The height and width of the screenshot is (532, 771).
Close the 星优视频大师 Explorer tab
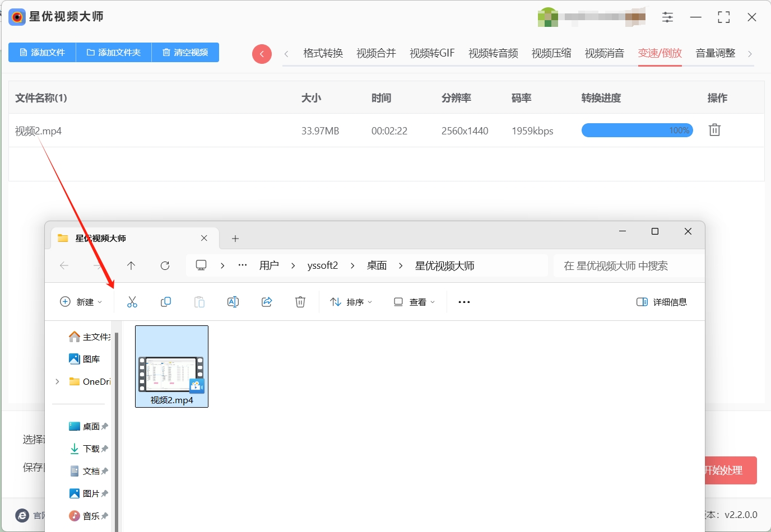tap(204, 238)
